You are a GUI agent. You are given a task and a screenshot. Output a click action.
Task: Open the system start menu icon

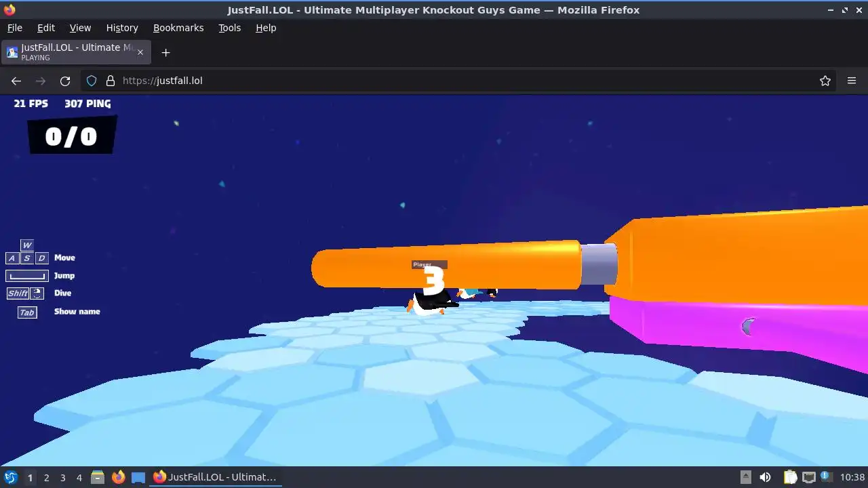11,477
